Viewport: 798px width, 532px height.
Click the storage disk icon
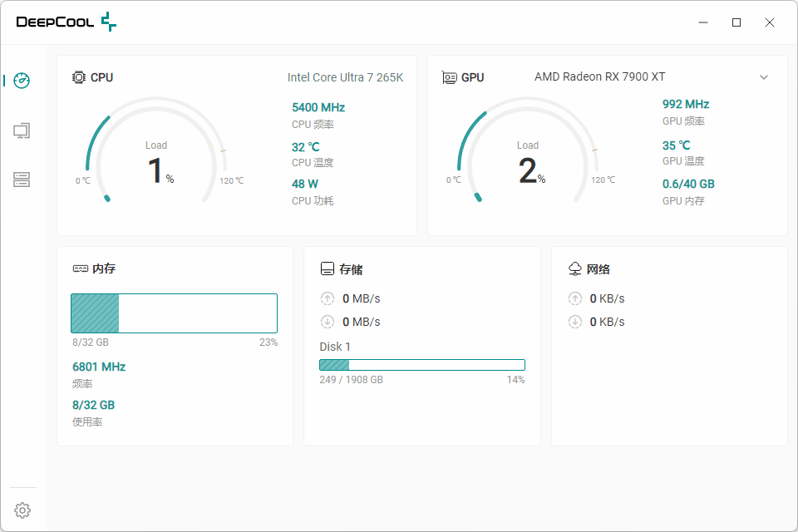[328, 269]
